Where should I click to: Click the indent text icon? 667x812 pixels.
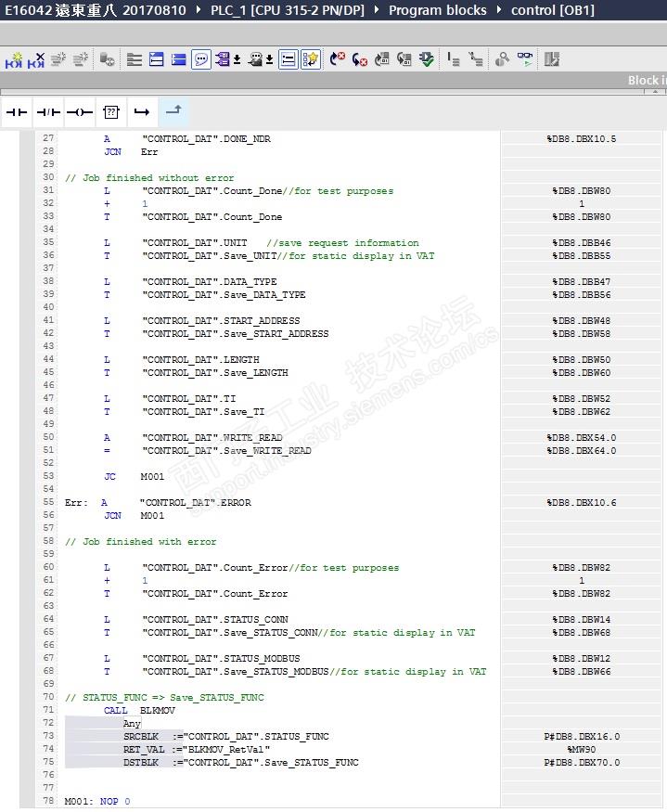(453, 59)
